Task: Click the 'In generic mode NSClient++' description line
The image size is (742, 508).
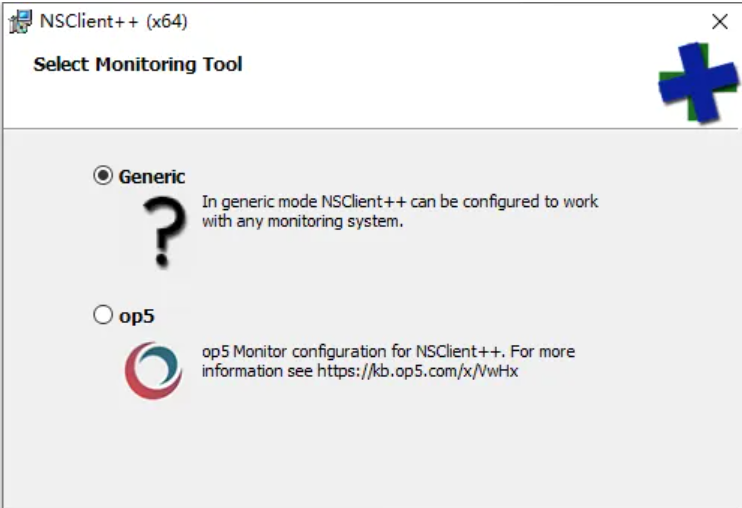Action: (400, 201)
